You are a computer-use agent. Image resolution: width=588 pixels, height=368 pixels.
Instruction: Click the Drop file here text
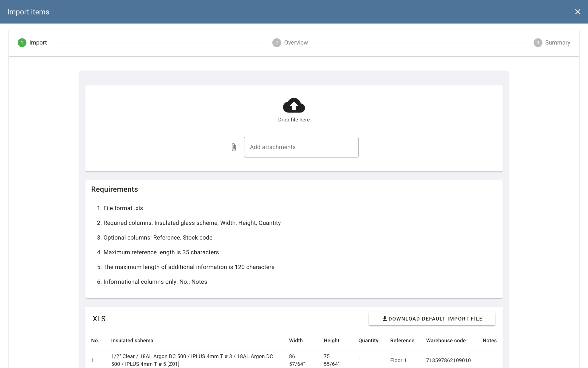click(x=294, y=120)
